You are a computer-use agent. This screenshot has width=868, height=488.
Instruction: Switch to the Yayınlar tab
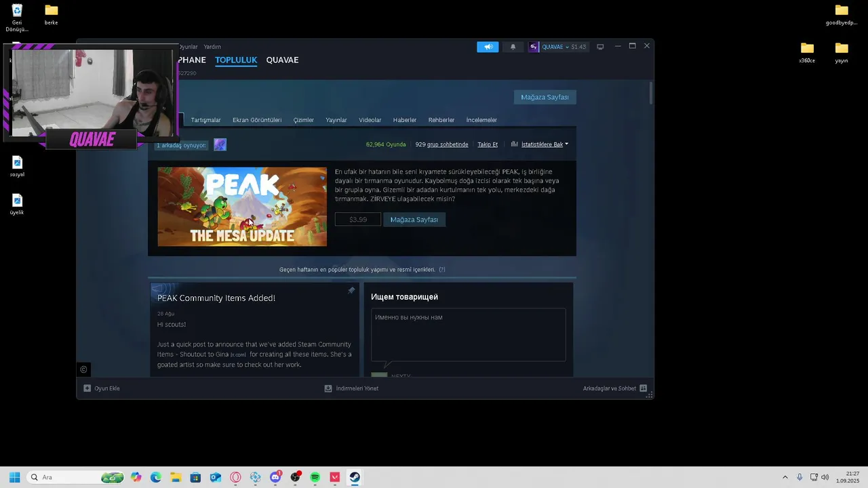[336, 120]
